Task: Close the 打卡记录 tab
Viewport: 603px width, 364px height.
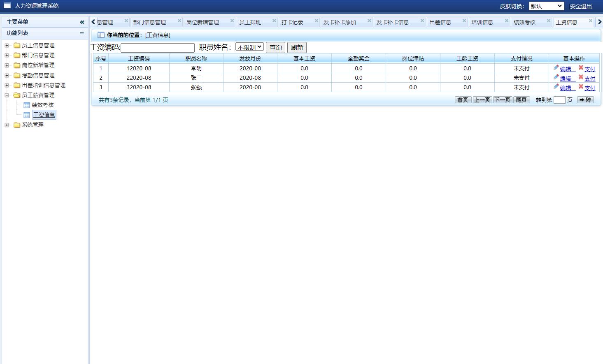Action: 317,21
